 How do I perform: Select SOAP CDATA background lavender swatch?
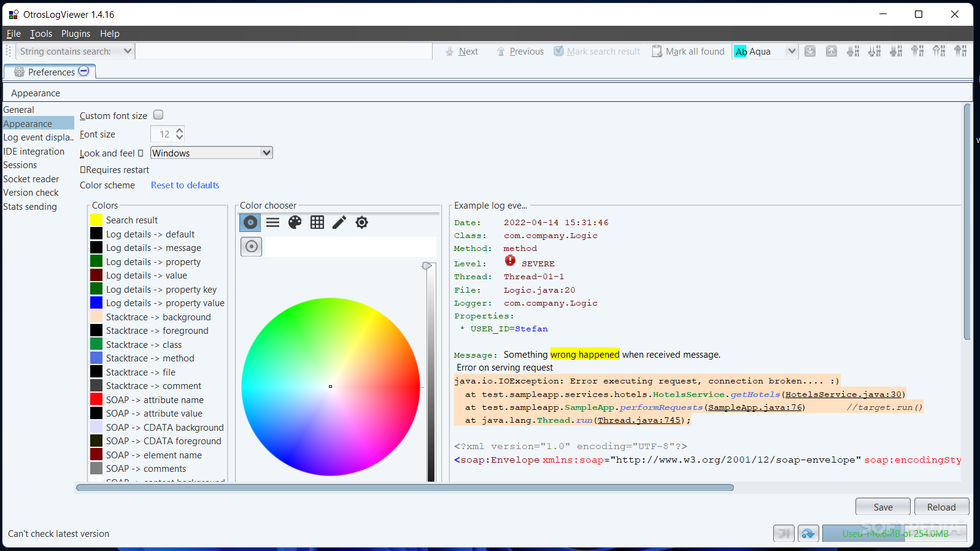96,427
